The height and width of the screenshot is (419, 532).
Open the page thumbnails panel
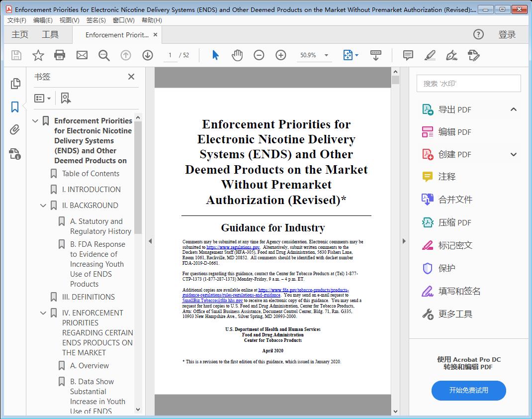coord(15,84)
